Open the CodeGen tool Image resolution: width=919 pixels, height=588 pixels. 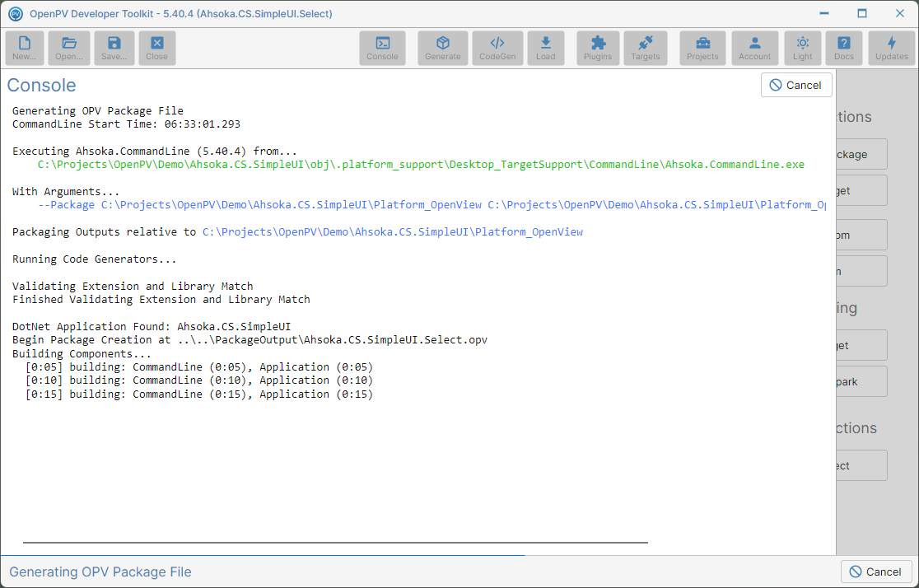497,48
